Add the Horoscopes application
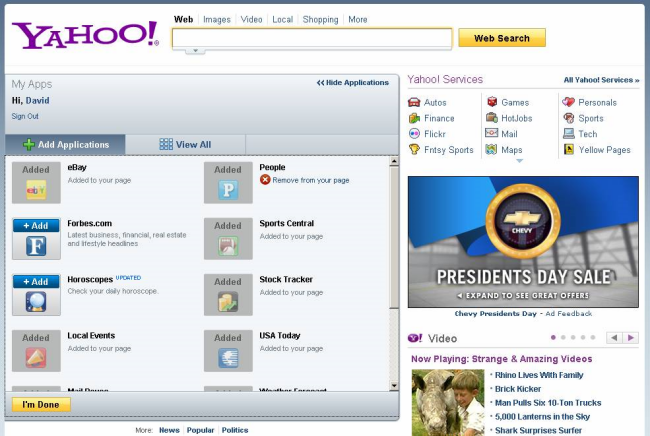 pyautogui.click(x=36, y=282)
